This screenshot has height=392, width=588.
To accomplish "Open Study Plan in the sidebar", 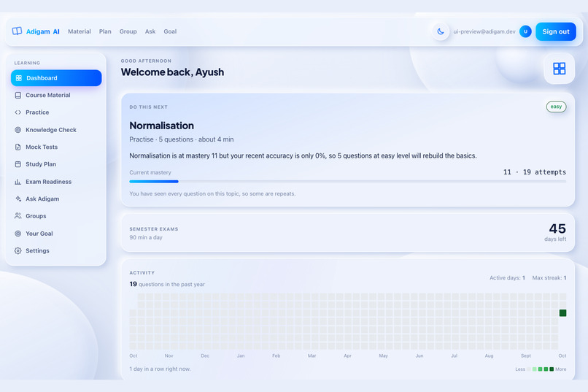I will pos(56,164).
